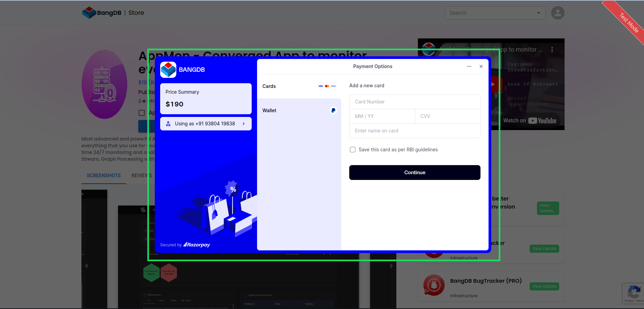Click the Enter name on card field
The image size is (644, 309).
click(415, 131)
